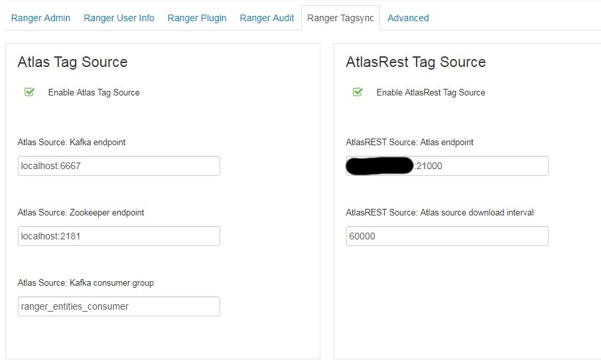This screenshot has width=601, height=364.
Task: Click the 'Enable AtlasRest Tag Source' label text
Action: pos(431,93)
